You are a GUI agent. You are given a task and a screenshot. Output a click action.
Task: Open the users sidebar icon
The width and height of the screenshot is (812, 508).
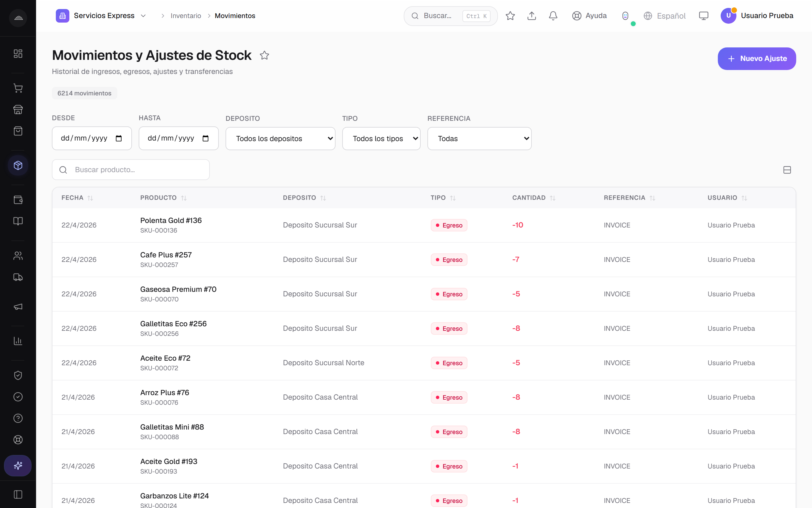[x=18, y=256]
